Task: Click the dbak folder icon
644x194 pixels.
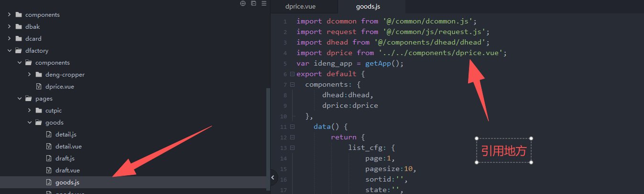Action: (x=19, y=27)
